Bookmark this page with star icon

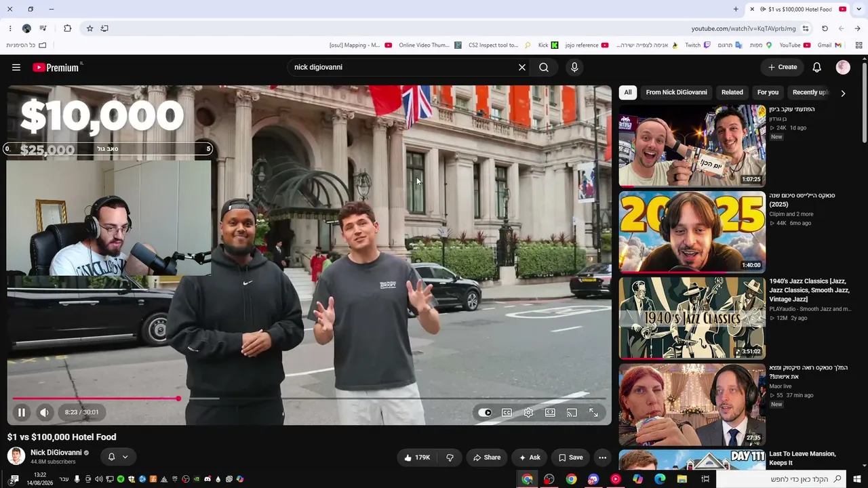tap(90, 28)
